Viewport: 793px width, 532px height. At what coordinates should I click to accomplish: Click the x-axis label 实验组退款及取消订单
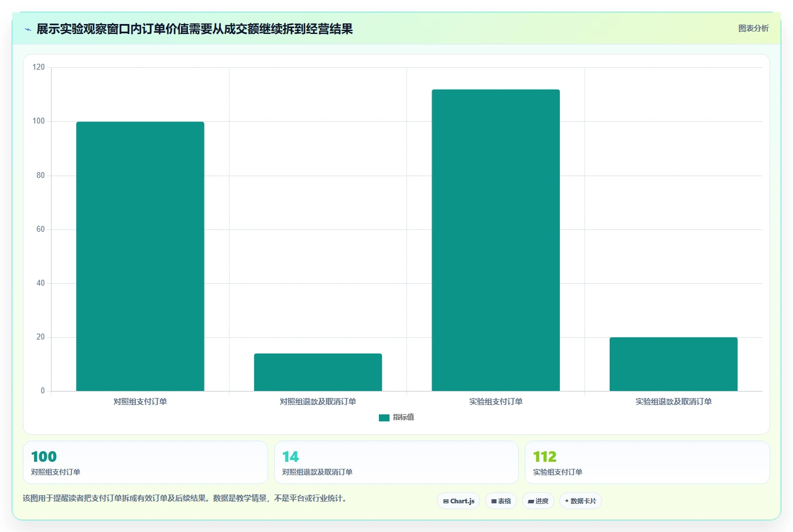click(x=674, y=401)
